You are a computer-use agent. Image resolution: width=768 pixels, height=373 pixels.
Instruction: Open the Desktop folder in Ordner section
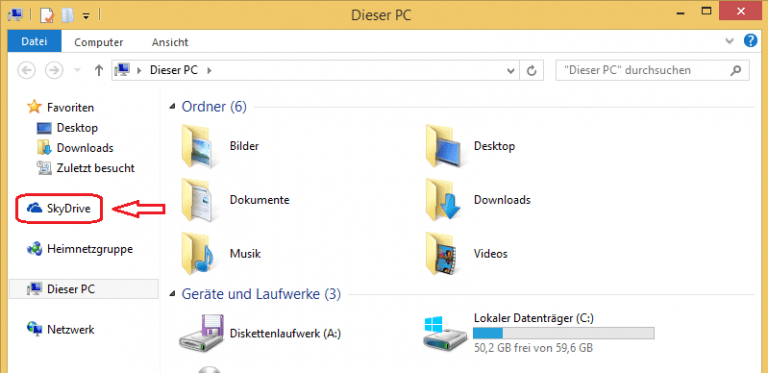(x=442, y=146)
